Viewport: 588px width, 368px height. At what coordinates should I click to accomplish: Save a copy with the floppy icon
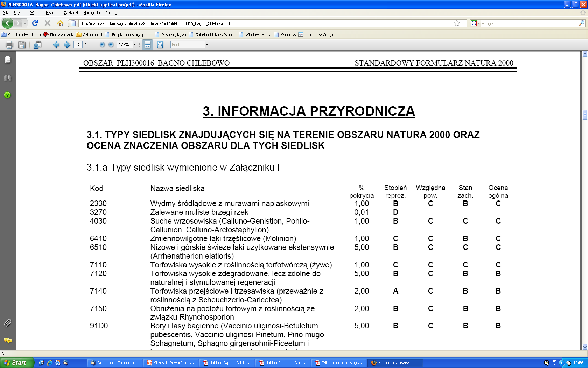pyautogui.click(x=22, y=45)
